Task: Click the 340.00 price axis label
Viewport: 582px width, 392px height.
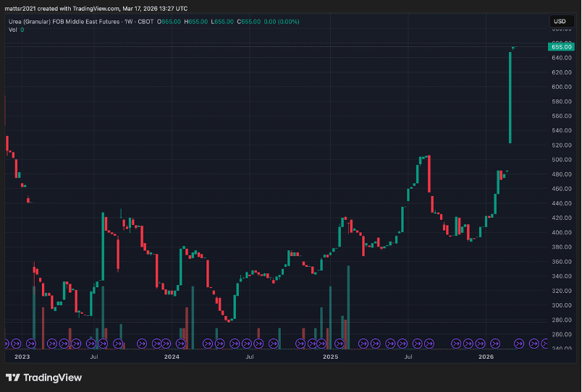Action: pyautogui.click(x=562, y=276)
